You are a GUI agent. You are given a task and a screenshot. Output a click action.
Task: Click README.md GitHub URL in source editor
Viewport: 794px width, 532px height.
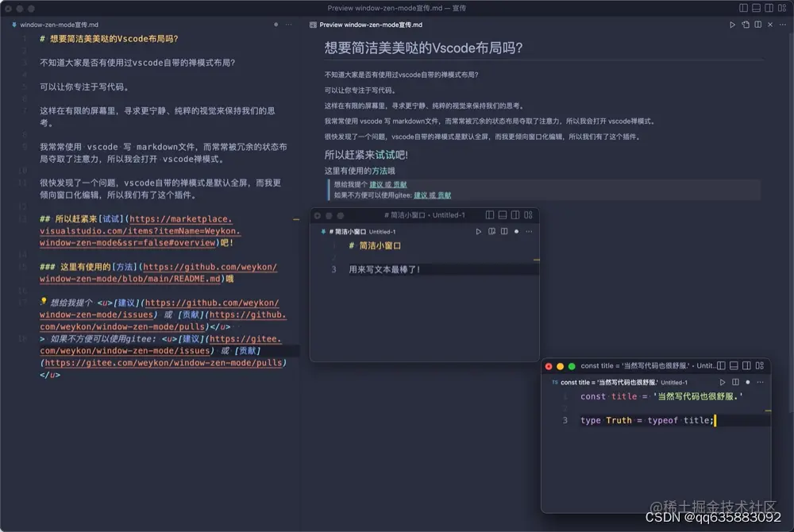159,273
